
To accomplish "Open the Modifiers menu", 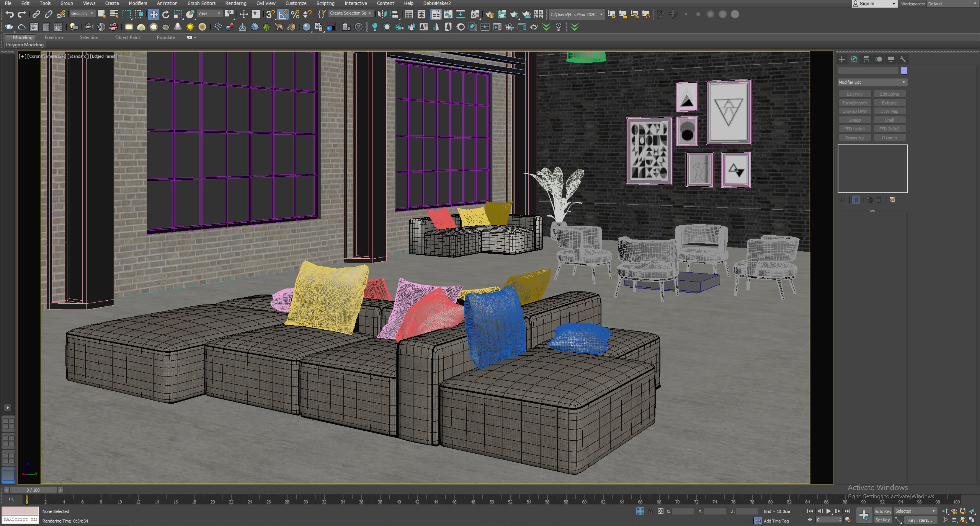I will [138, 3].
